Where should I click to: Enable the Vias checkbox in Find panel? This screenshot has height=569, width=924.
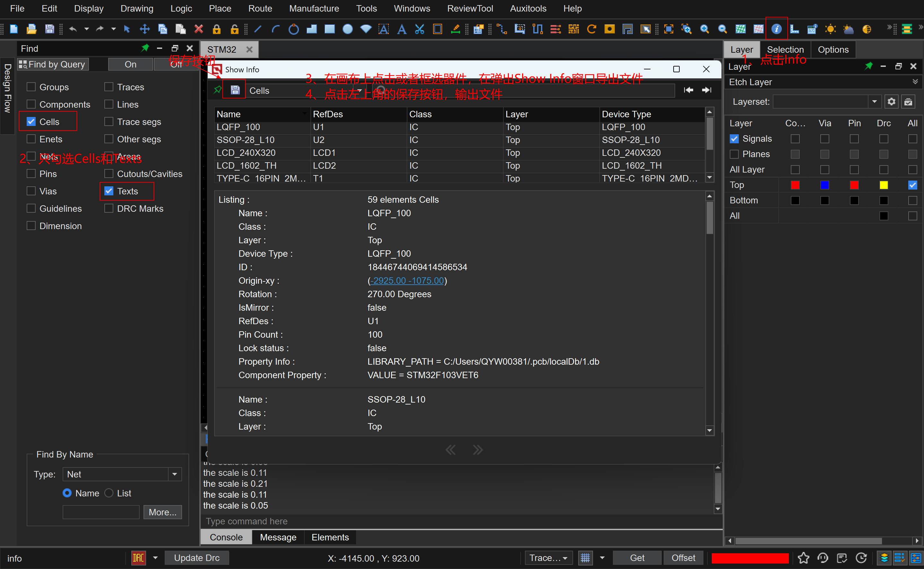[31, 191]
